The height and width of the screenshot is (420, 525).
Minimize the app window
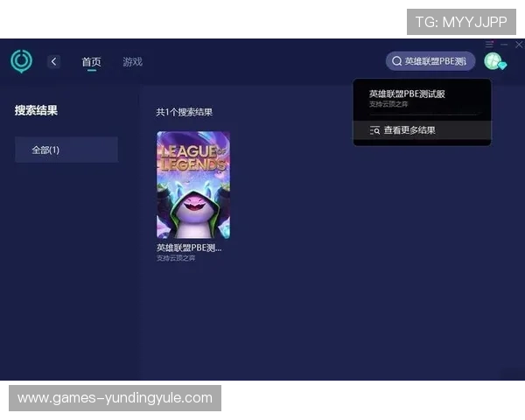pyautogui.click(x=504, y=45)
